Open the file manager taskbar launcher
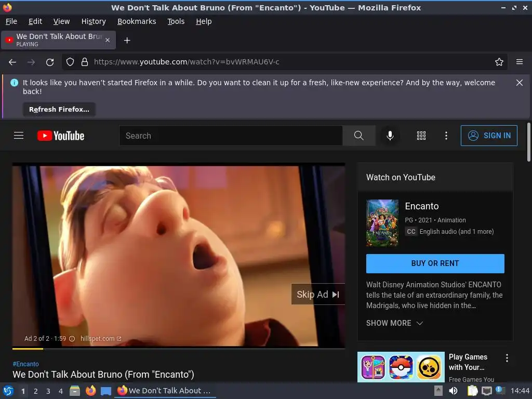This screenshot has height=399, width=532. pyautogui.click(x=75, y=391)
